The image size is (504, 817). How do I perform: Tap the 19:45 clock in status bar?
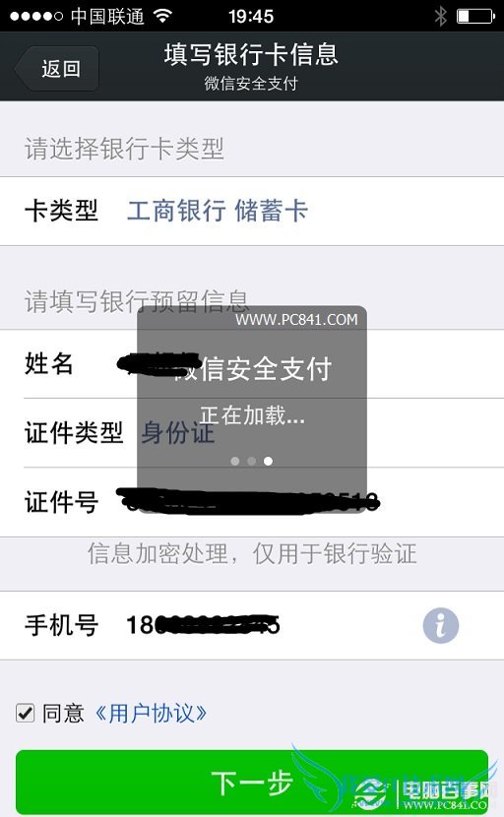[251, 16]
